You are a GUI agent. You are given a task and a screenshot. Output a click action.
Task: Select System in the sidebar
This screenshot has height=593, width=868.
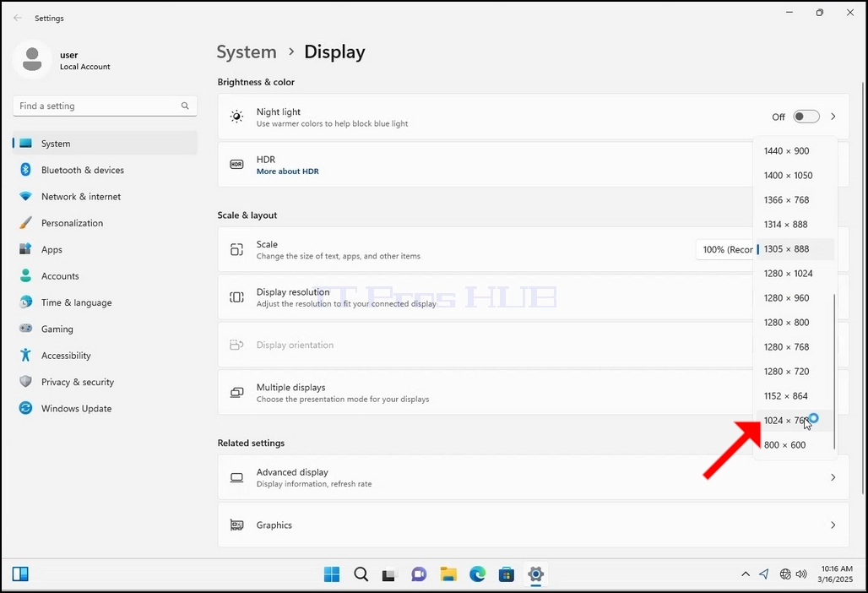pyautogui.click(x=105, y=144)
